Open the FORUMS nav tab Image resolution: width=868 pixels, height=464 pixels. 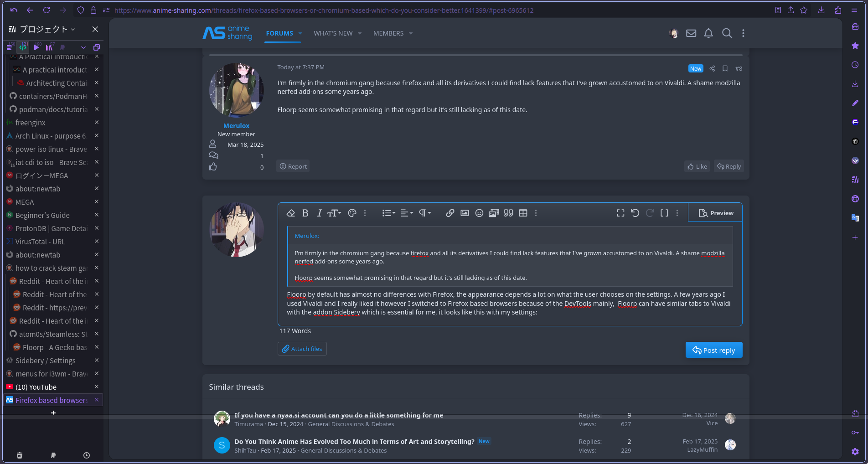pos(279,33)
